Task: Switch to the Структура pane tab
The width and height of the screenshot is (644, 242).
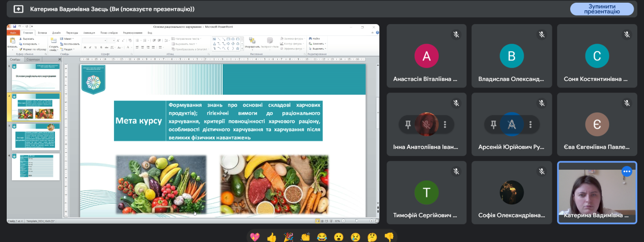Action: (33, 59)
